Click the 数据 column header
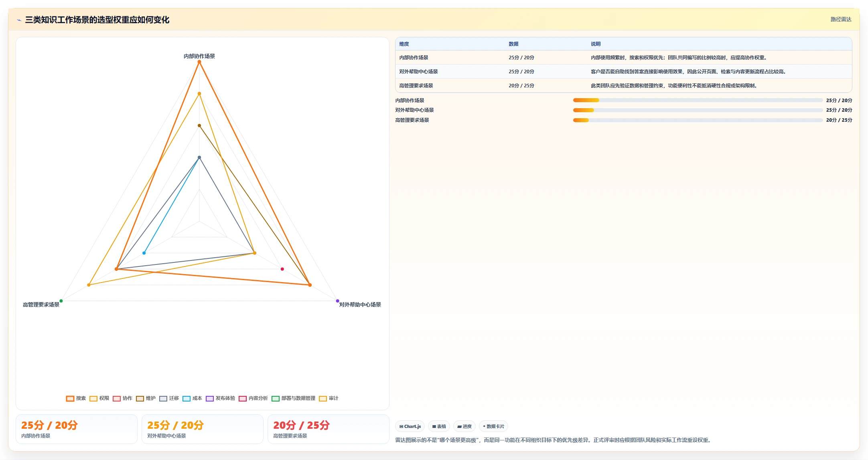The image size is (868, 460). pyautogui.click(x=513, y=44)
